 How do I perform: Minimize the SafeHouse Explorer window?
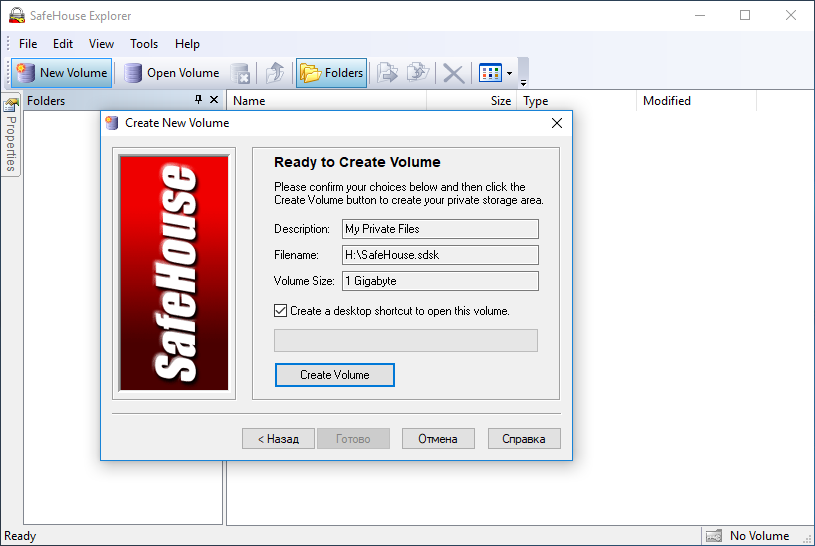point(700,16)
